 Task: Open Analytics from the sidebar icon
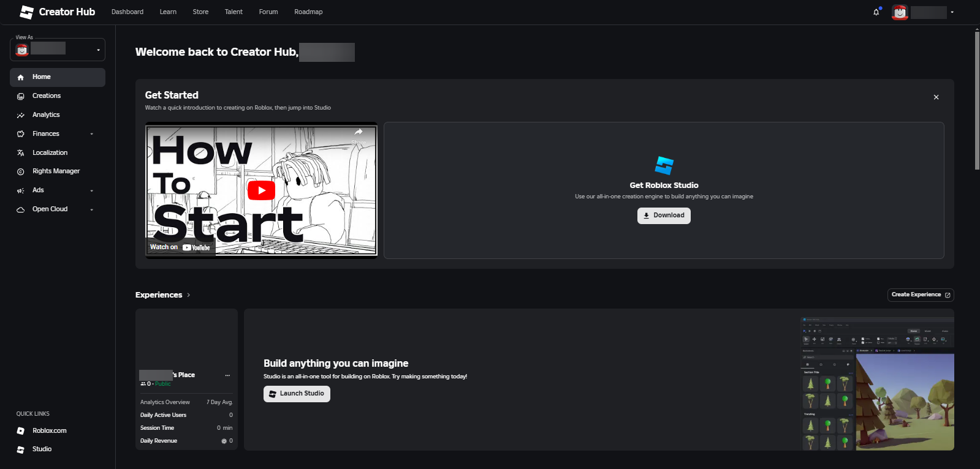click(x=21, y=115)
